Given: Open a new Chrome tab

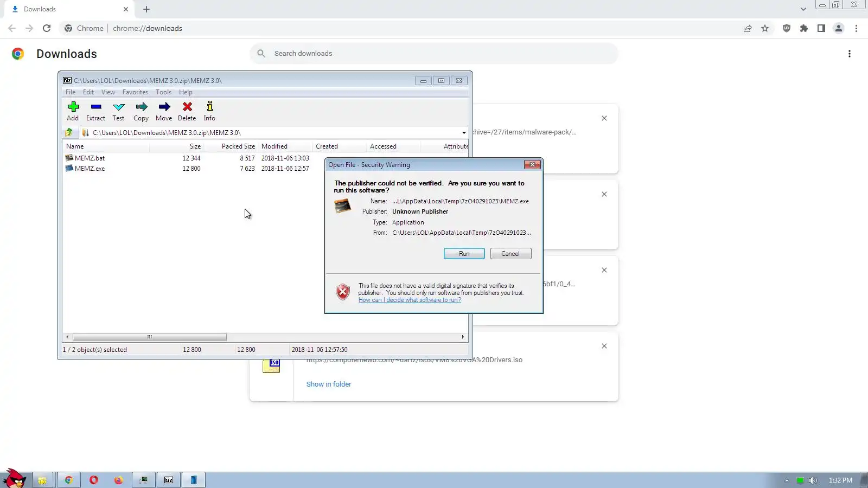Looking at the screenshot, I should (146, 9).
